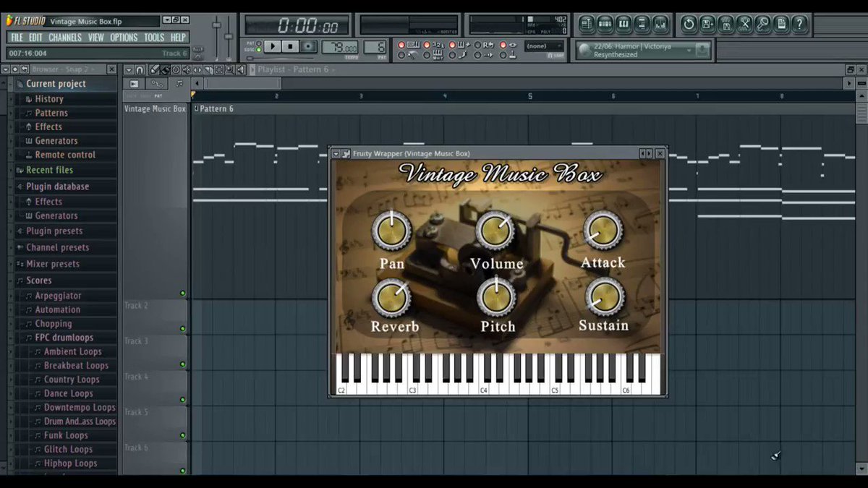Viewport: 868px width, 488px height.
Task: Click the Volume knob in Vintage Music Box
Action: pos(495,230)
